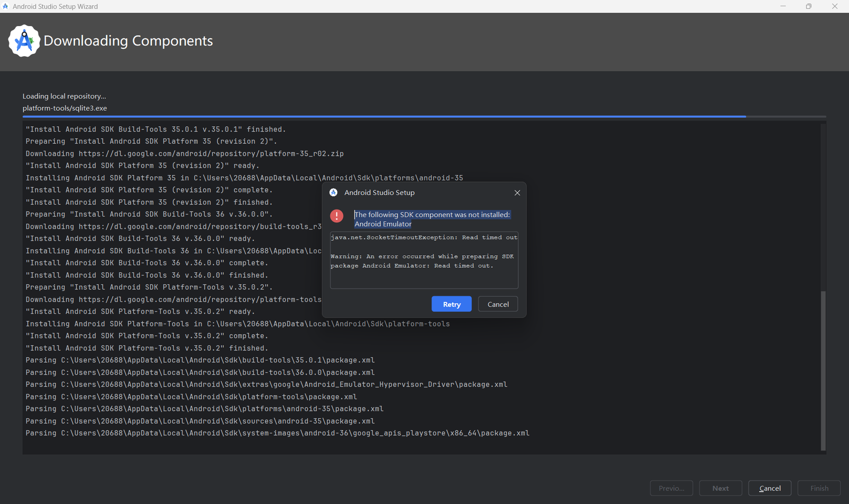The image size is (849, 504).
Task: Click the Cancel button at wizard bottom
Action: pyautogui.click(x=769, y=488)
